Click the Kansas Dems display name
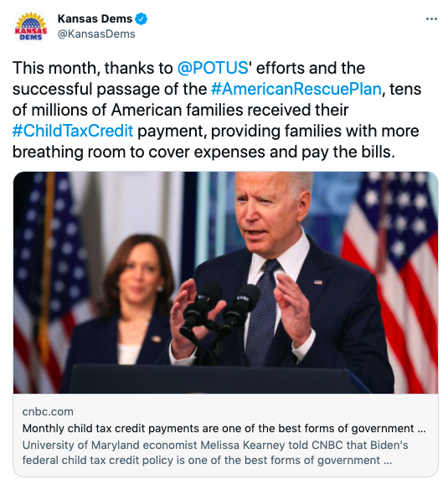The width and height of the screenshot is (448, 485). tap(95, 19)
